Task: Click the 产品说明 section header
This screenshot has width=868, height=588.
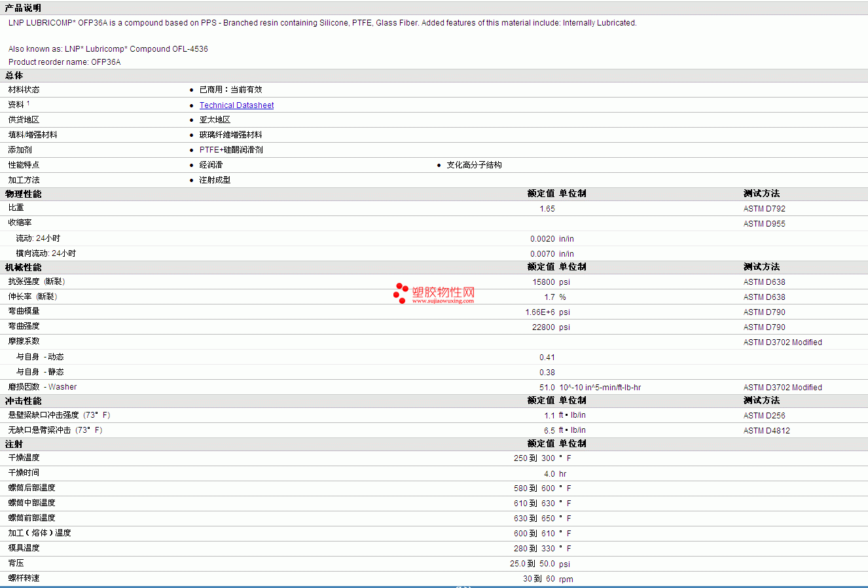Action: [x=23, y=8]
